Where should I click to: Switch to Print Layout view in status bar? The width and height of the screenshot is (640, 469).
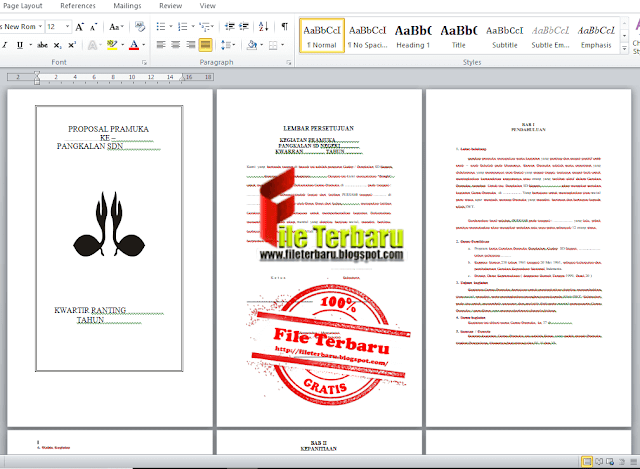click(587, 462)
